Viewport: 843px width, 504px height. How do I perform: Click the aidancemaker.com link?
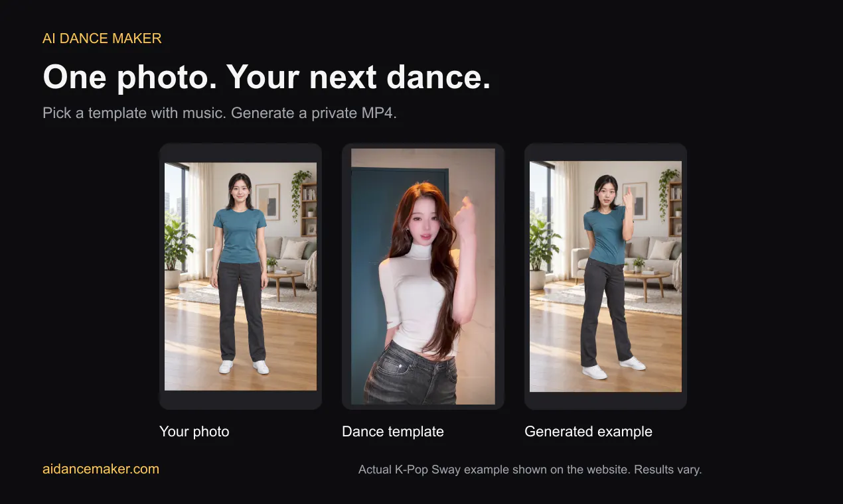[101, 469]
